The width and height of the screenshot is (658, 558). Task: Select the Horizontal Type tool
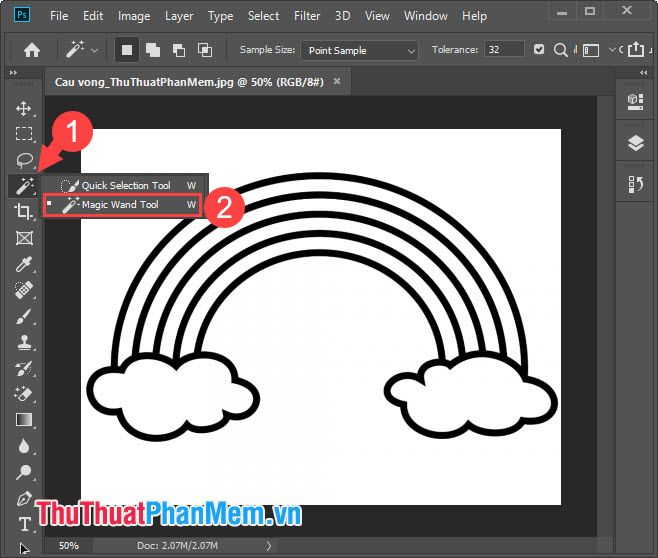pyautogui.click(x=24, y=524)
